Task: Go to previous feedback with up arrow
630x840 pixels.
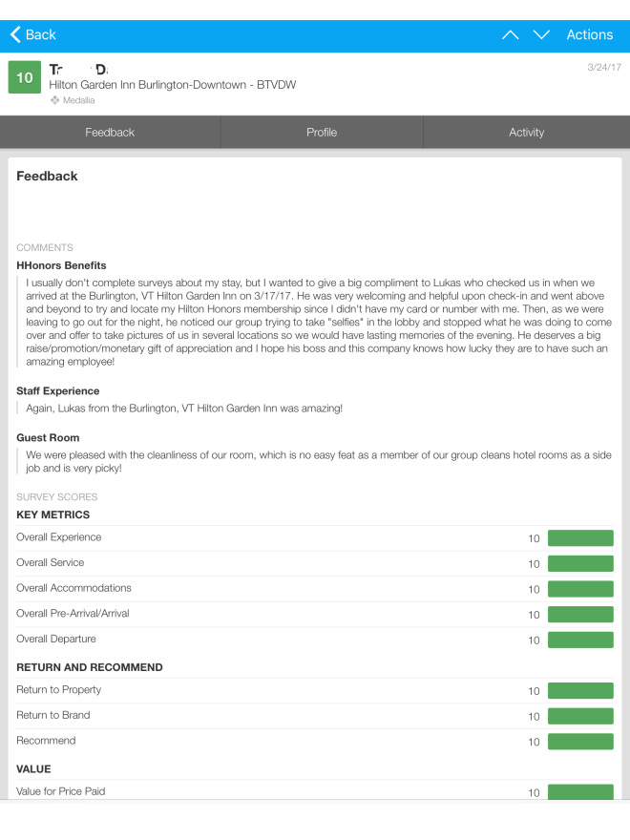Action: (511, 34)
